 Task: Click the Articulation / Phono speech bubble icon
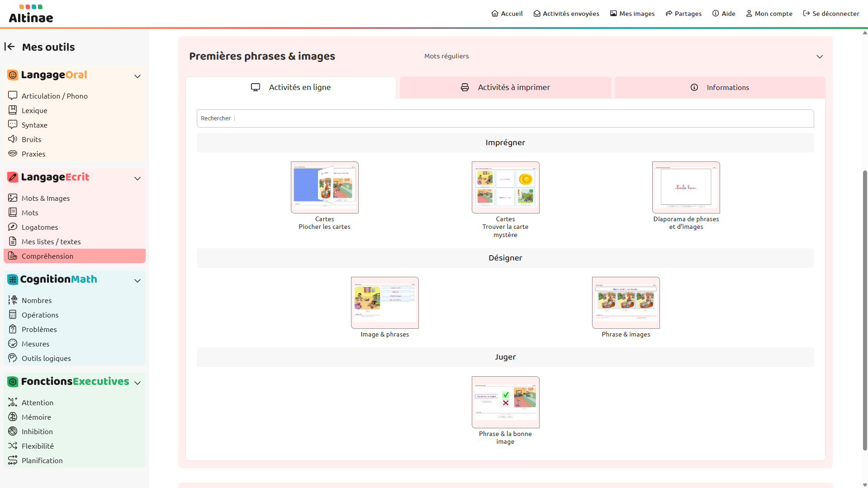(13, 95)
